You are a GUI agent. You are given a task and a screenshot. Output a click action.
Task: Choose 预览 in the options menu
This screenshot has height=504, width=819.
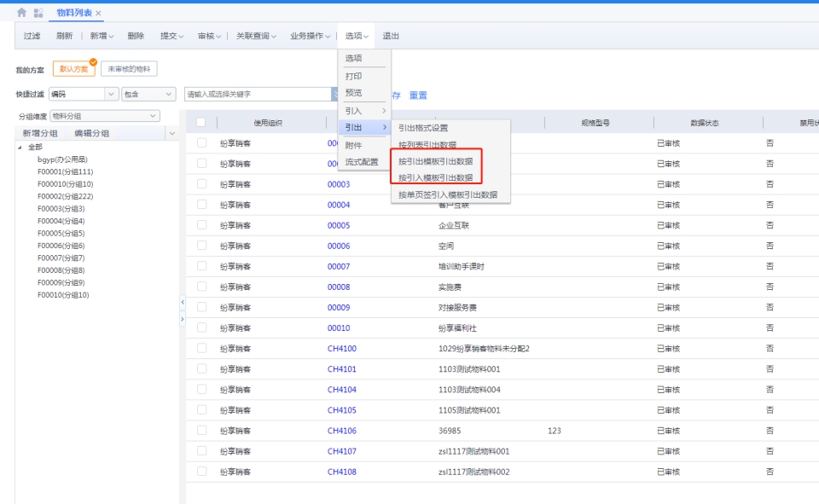coord(364,93)
